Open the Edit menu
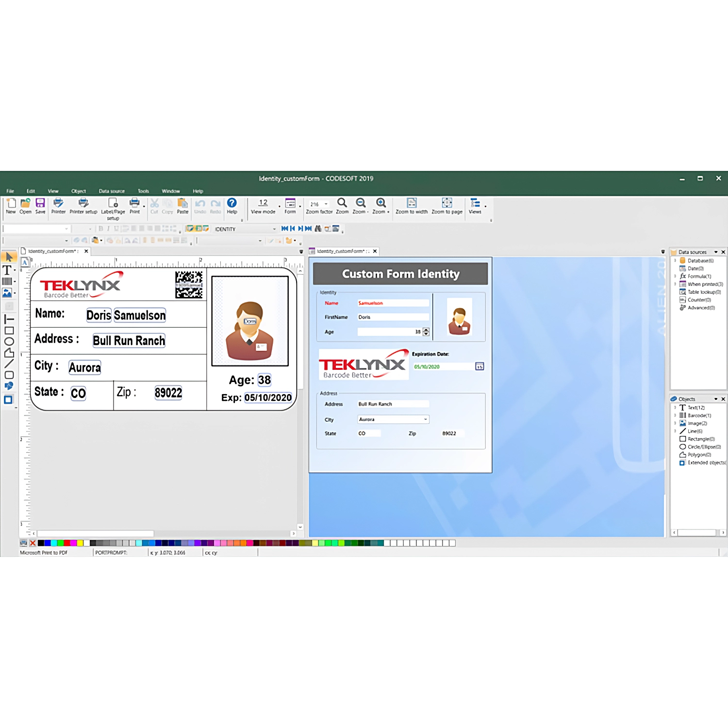 [31, 191]
